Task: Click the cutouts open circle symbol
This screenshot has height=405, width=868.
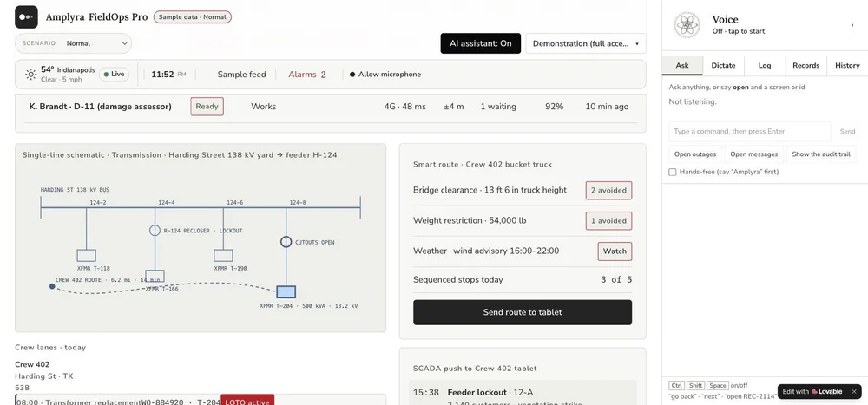Action: 286,242
